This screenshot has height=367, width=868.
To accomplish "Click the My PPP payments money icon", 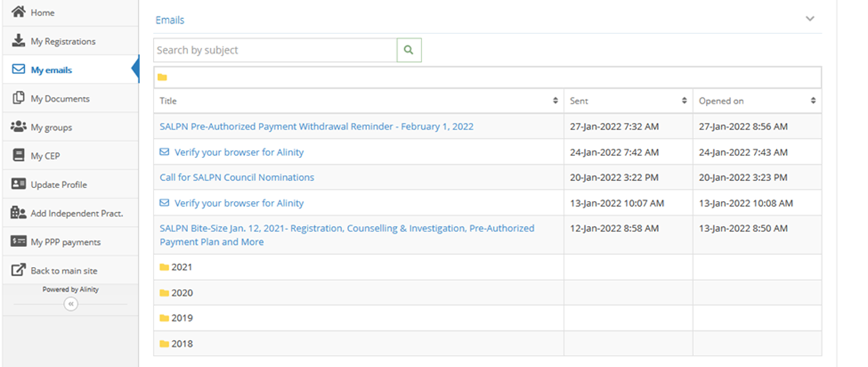I will pos(19,242).
